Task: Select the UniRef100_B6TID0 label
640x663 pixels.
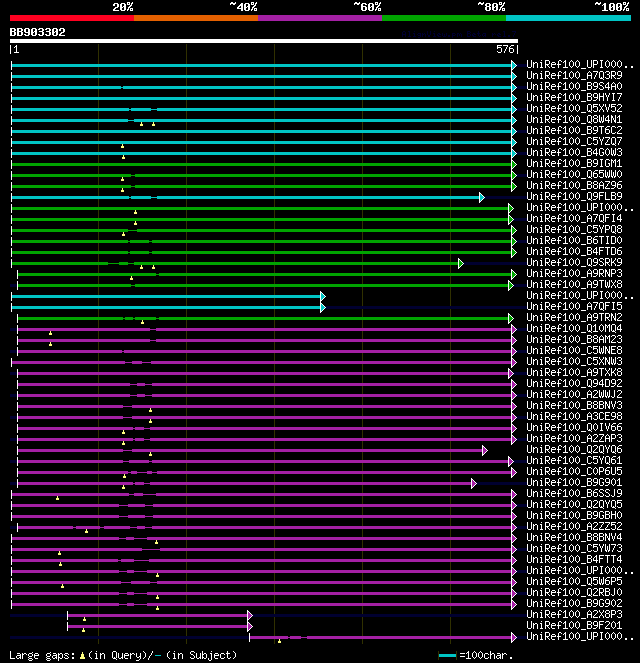Action: coord(574,240)
